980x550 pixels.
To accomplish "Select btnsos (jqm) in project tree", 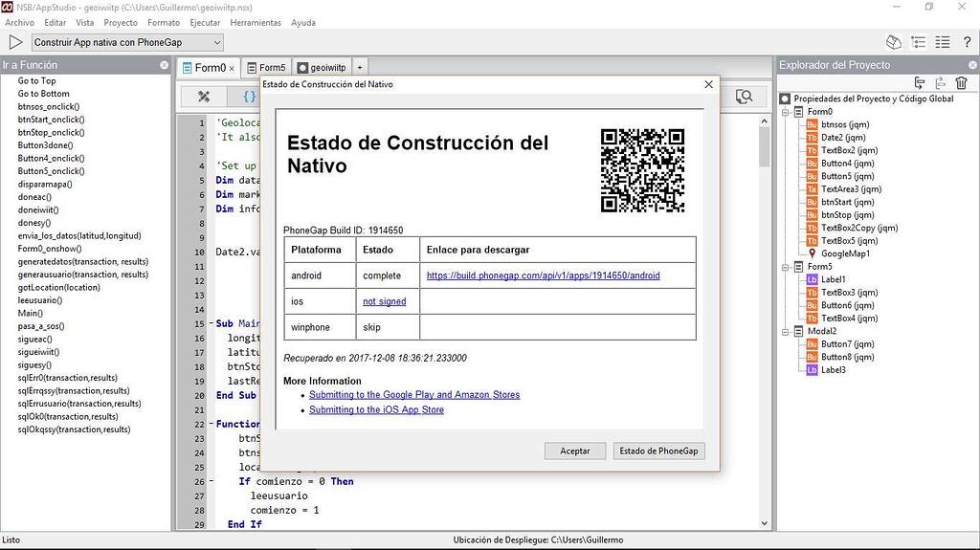I will (844, 124).
